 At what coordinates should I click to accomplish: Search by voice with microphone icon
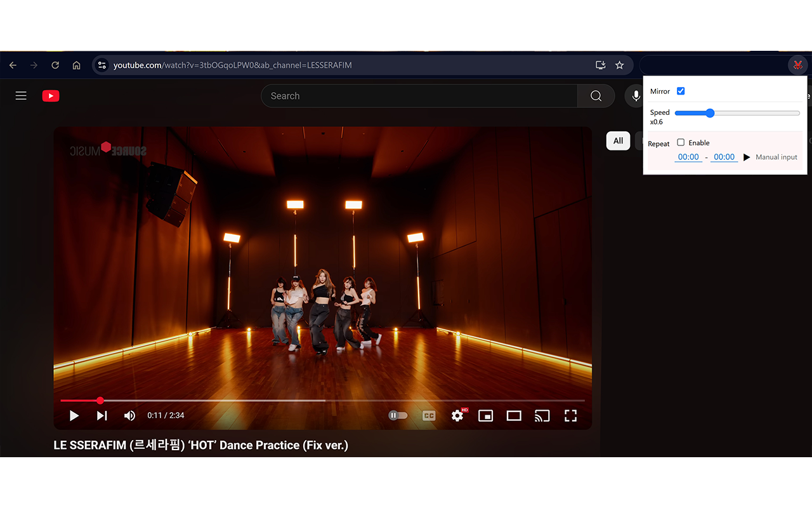click(x=636, y=96)
